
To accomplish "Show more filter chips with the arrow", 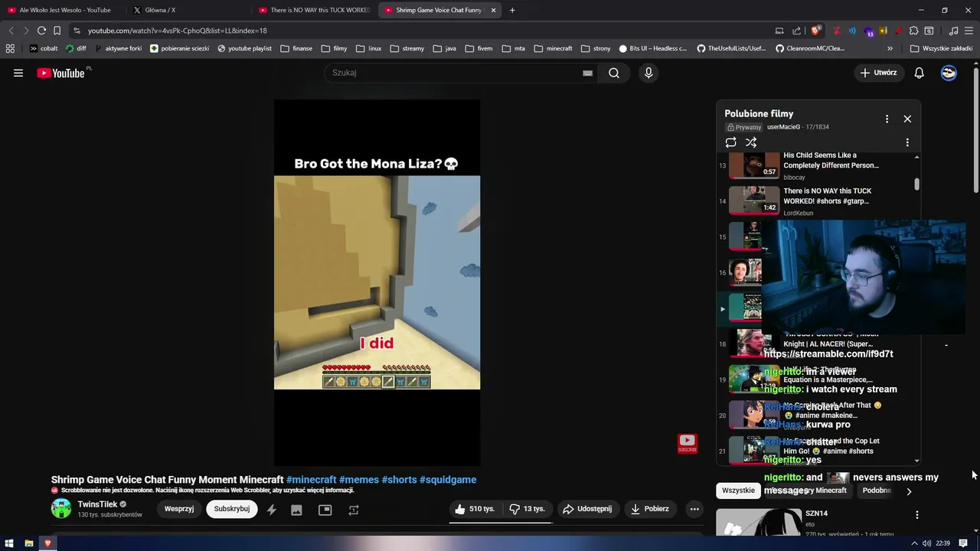I will pos(909,491).
